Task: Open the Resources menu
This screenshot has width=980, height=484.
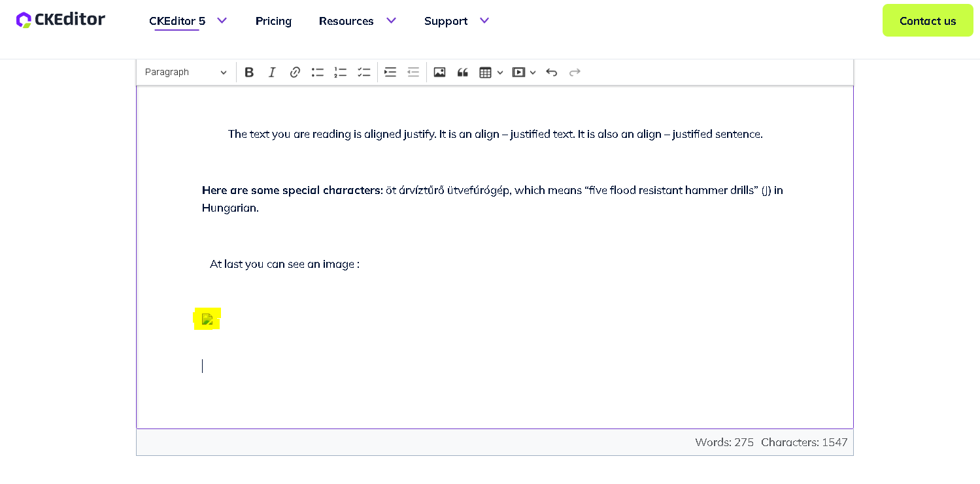Action: [x=357, y=21]
